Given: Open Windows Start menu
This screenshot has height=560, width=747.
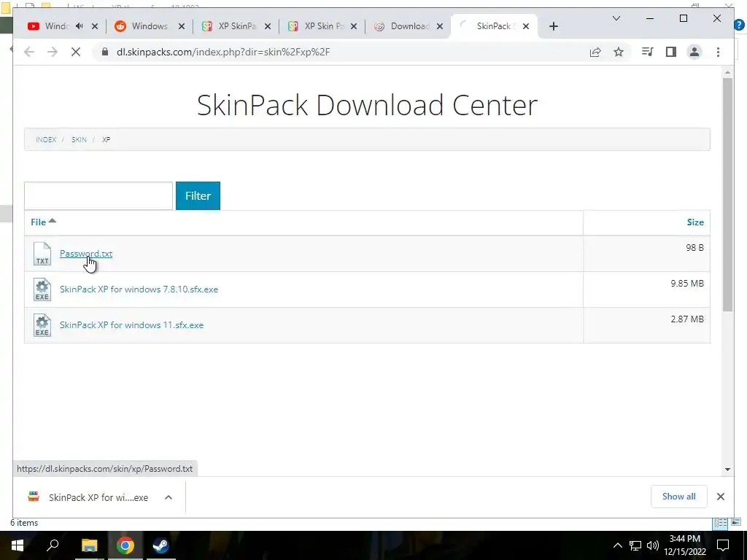Looking at the screenshot, I should (x=18, y=545).
